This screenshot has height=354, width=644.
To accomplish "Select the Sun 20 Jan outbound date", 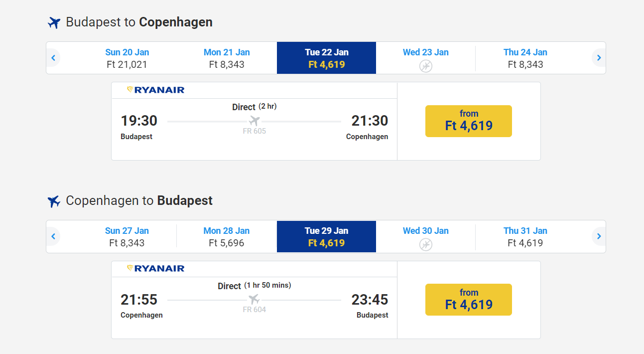I will coord(127,58).
